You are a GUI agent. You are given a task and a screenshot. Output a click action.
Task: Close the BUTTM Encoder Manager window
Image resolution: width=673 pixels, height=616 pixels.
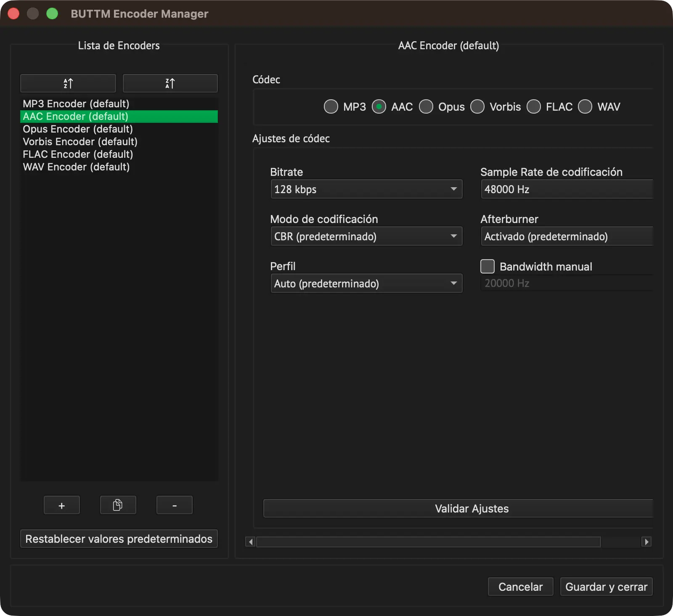pos(13,13)
